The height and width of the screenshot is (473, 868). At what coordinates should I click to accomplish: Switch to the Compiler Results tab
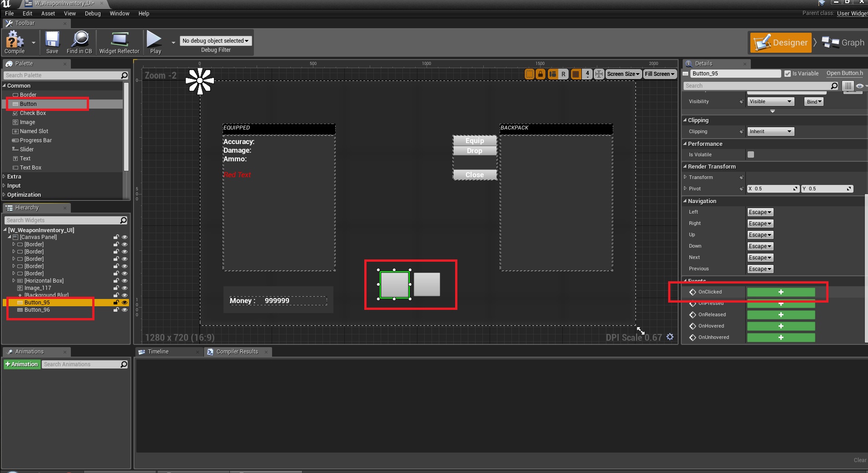(x=237, y=352)
